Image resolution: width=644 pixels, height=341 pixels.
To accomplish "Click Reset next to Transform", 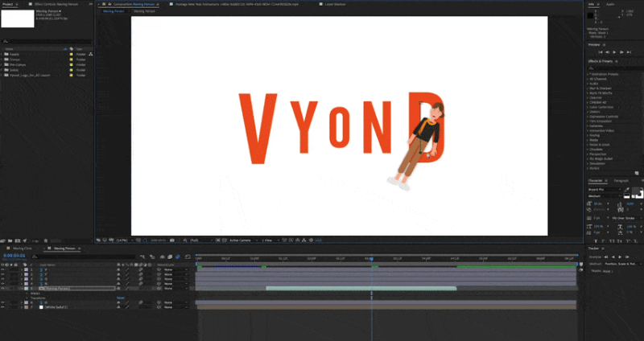I will pyautogui.click(x=121, y=298).
